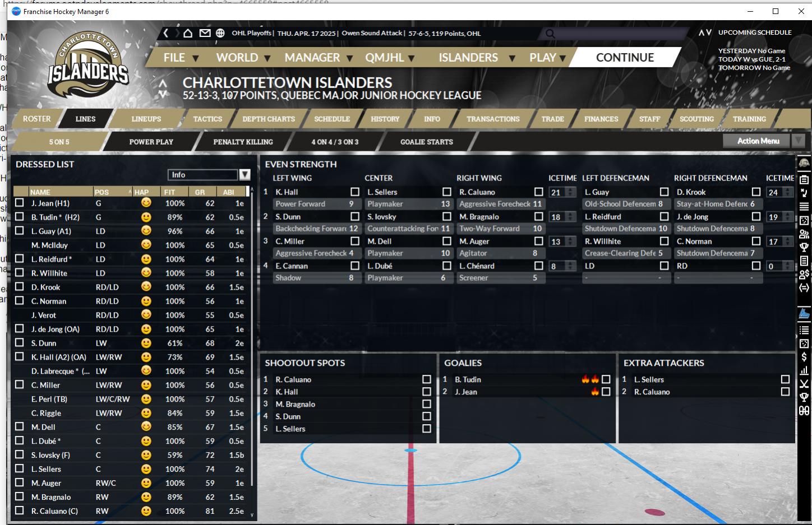Expand the Info view dropdown in Dressed List
Screen dimensions: 812x525
(245, 175)
